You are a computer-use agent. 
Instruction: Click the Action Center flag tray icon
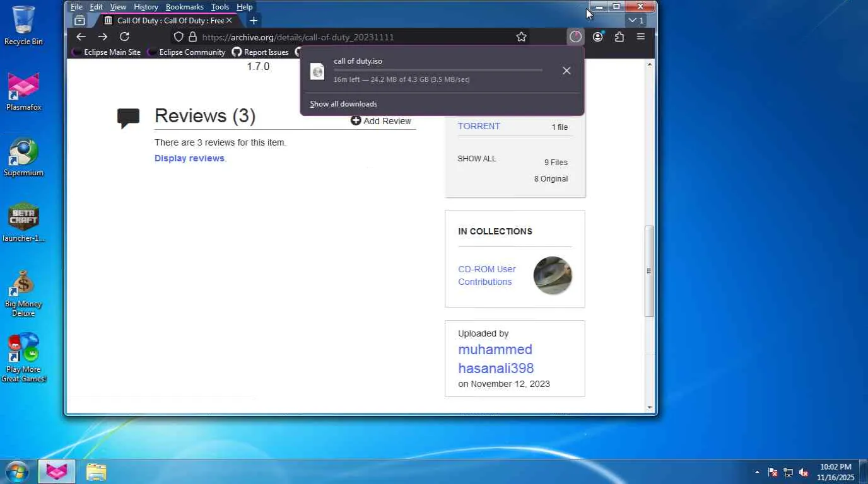[773, 472]
